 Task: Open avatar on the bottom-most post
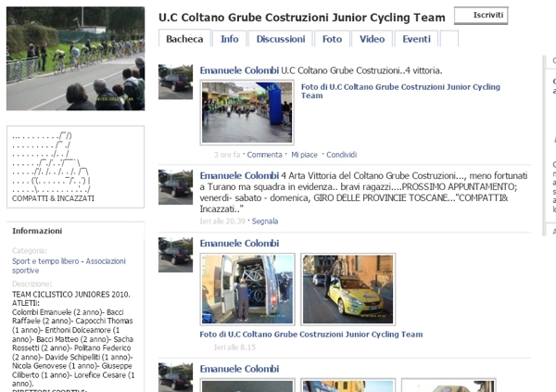pyautogui.click(x=175, y=377)
